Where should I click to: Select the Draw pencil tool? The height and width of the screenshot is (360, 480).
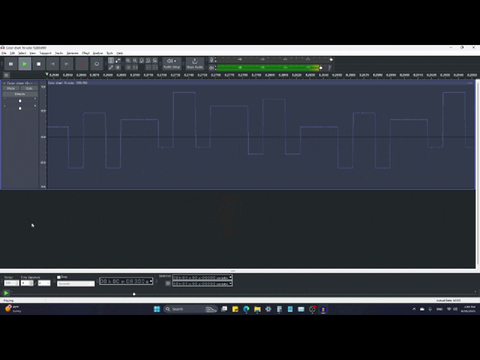[111, 67]
